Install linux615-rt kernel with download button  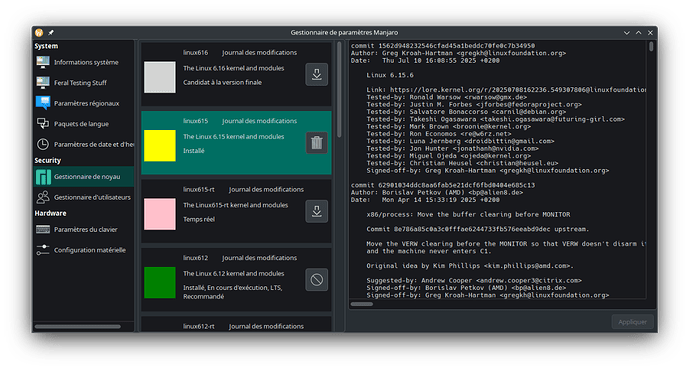316,211
